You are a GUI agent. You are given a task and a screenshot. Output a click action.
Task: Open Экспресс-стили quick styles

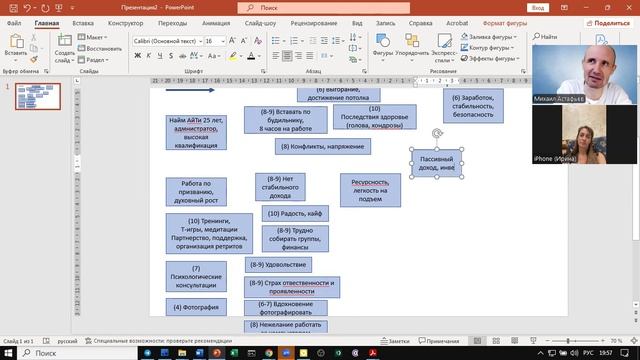click(444, 48)
